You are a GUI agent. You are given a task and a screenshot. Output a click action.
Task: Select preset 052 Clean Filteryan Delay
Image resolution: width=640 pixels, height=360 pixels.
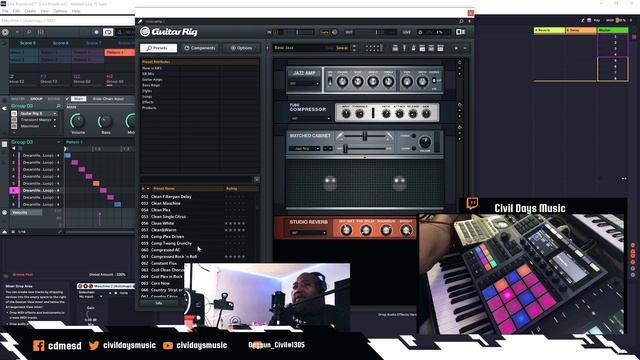(x=199, y=197)
